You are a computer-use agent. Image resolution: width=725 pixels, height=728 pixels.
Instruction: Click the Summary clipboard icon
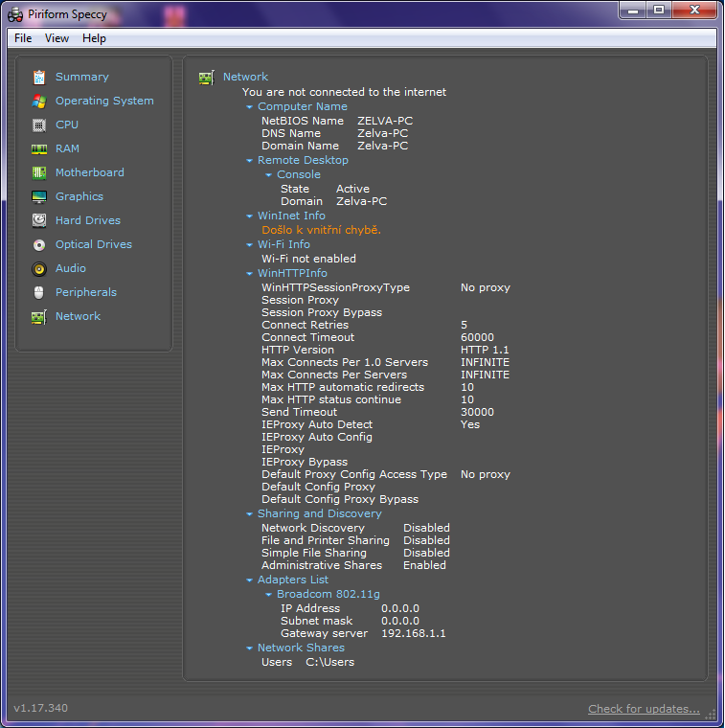coord(39,77)
